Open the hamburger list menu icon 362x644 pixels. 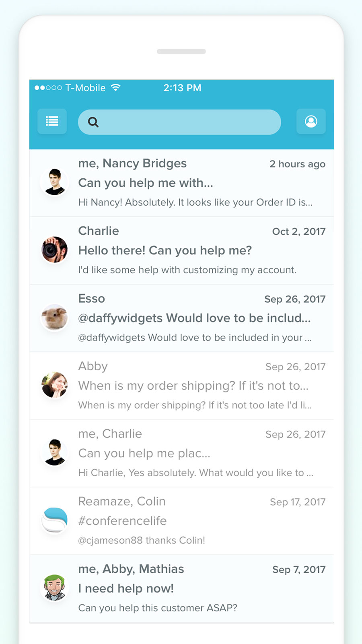[52, 121]
